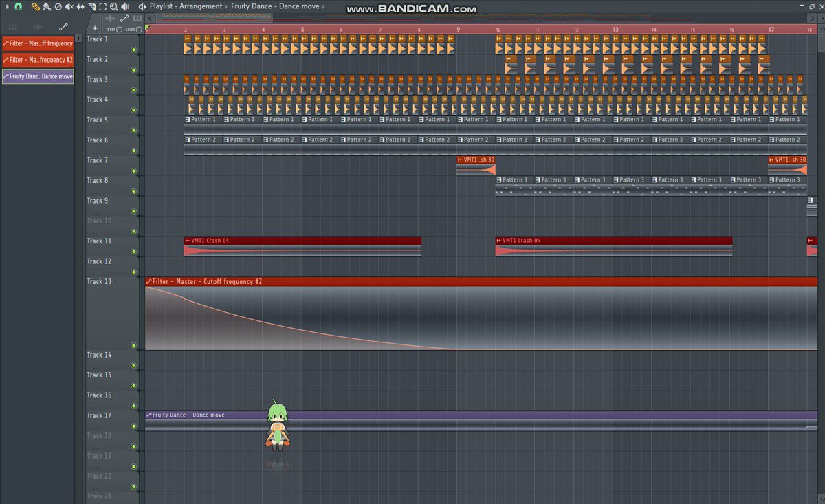The height and width of the screenshot is (504, 825).
Task: Click the right arrow of the overview bar
Action: click(x=813, y=19)
